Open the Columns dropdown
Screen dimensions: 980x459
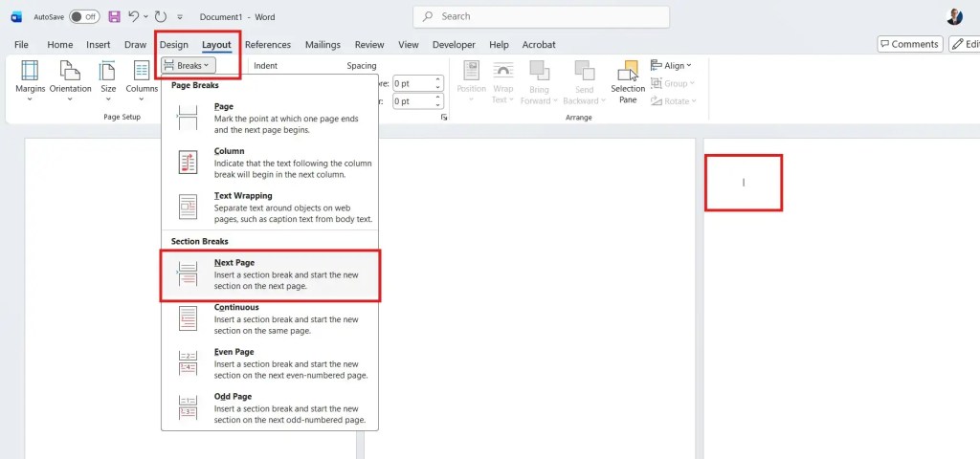click(x=142, y=80)
